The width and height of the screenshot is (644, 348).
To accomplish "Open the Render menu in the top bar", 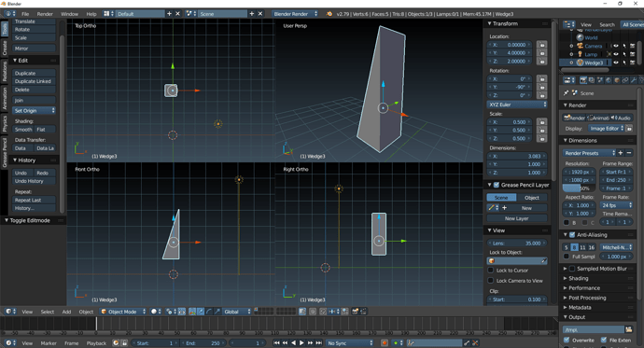I will [45, 14].
